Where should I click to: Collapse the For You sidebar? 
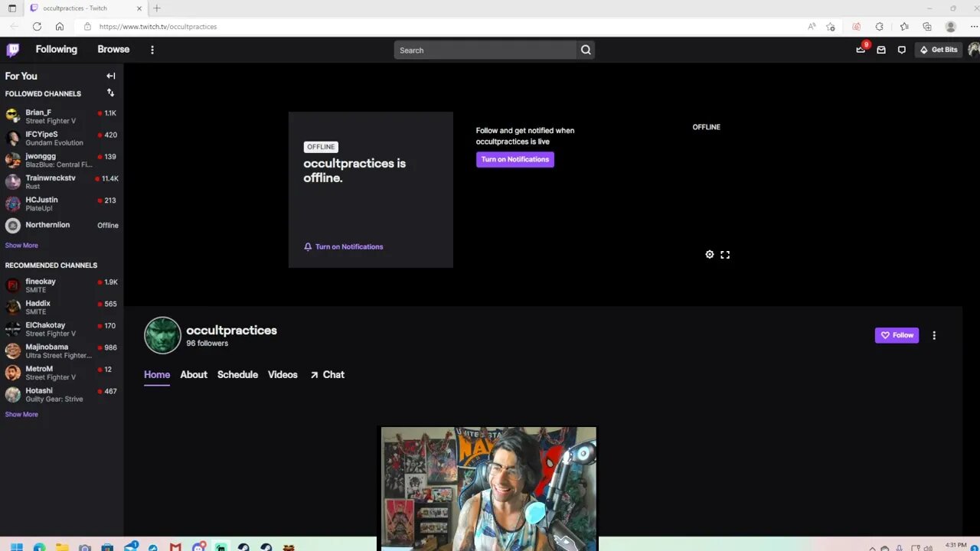(x=111, y=76)
